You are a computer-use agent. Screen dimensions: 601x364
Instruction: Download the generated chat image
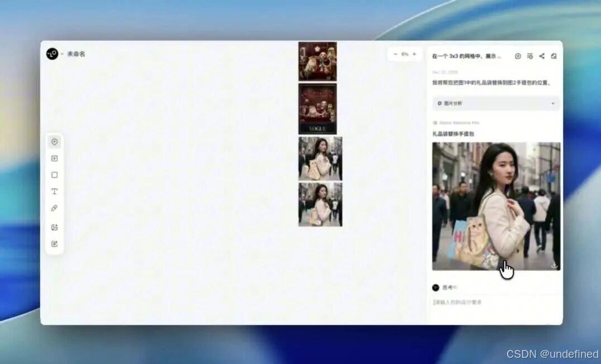[554, 265]
